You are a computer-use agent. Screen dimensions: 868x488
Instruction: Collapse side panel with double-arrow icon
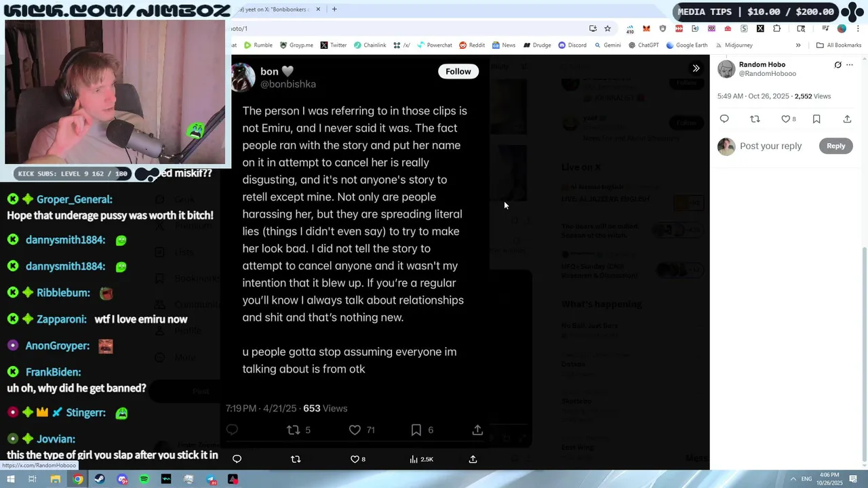click(x=696, y=68)
